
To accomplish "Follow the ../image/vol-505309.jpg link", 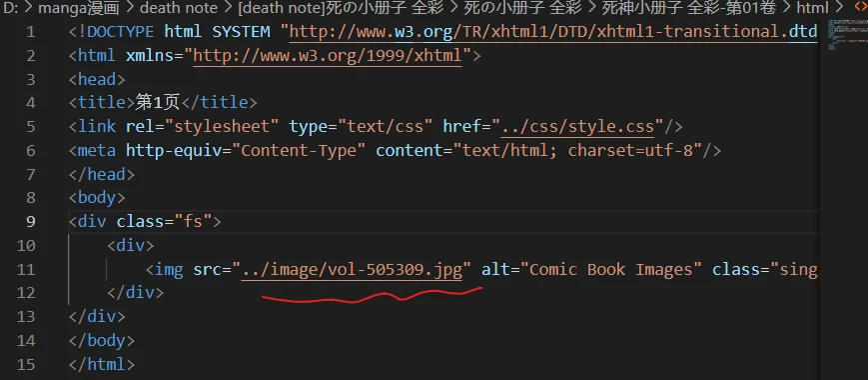I will 352,270.
